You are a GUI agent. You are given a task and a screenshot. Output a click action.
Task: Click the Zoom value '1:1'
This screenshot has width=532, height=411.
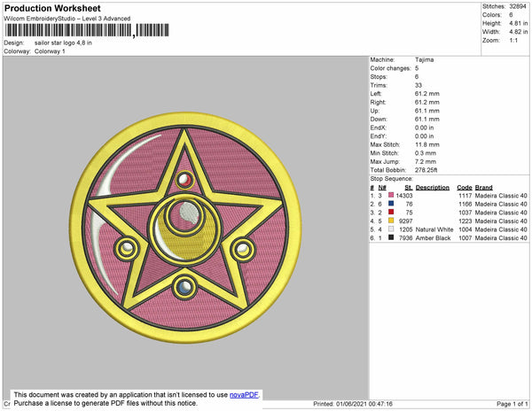[513, 41]
